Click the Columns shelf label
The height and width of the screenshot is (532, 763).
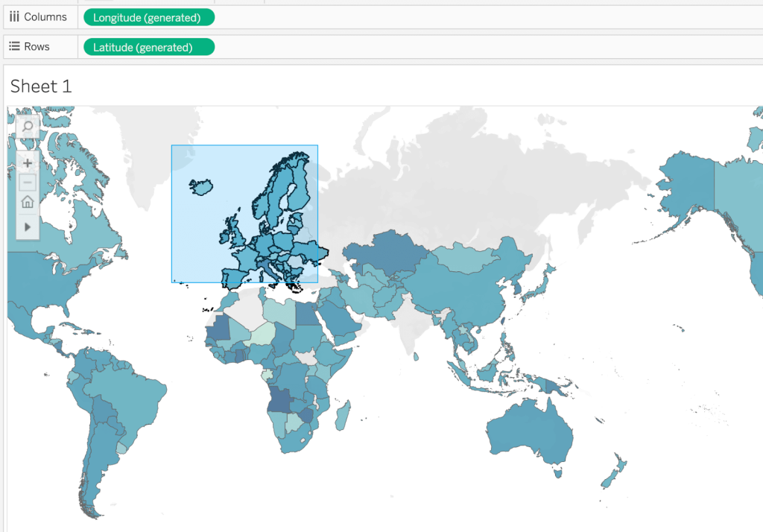pyautogui.click(x=45, y=17)
